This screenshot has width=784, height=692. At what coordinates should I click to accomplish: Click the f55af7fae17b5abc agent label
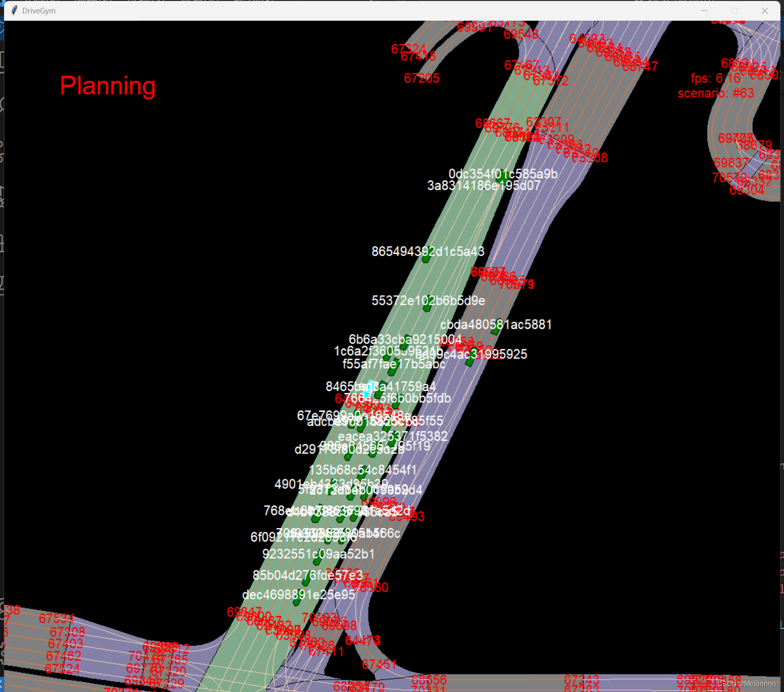(x=394, y=364)
